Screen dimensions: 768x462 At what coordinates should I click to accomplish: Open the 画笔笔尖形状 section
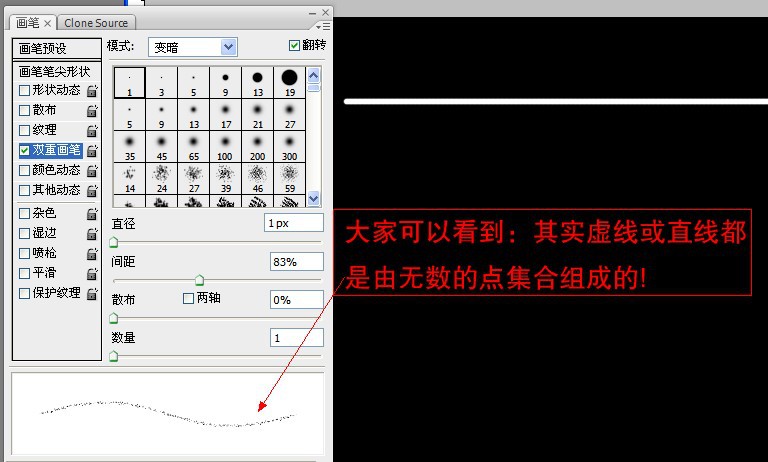(55, 72)
